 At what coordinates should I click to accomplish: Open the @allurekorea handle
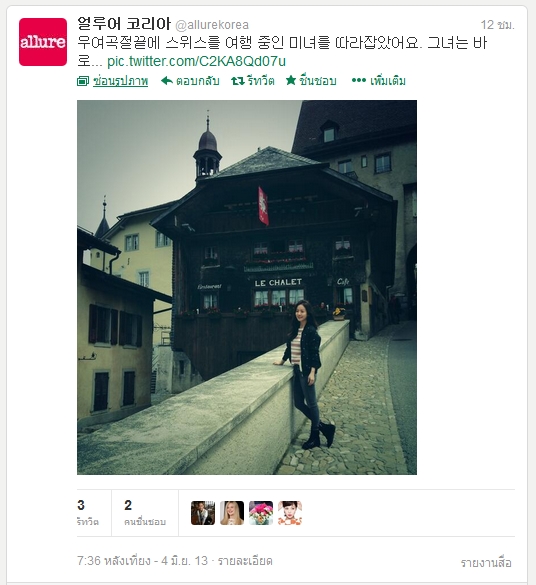click(212, 25)
